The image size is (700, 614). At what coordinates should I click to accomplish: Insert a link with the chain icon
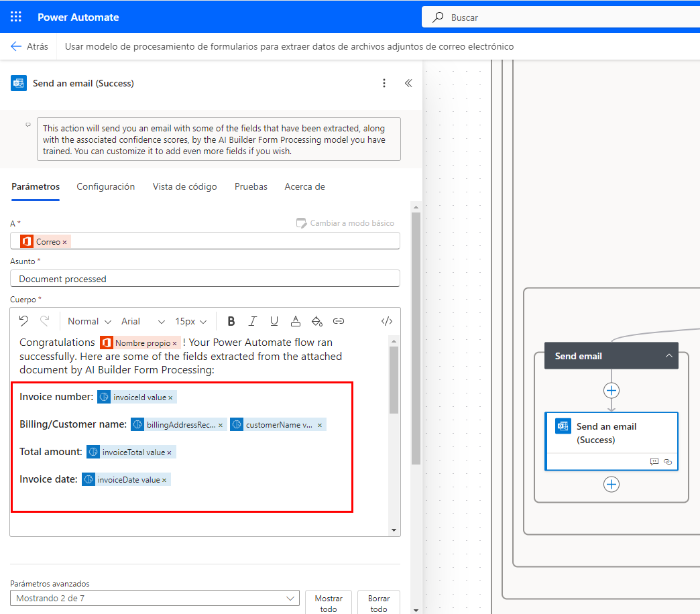339,321
